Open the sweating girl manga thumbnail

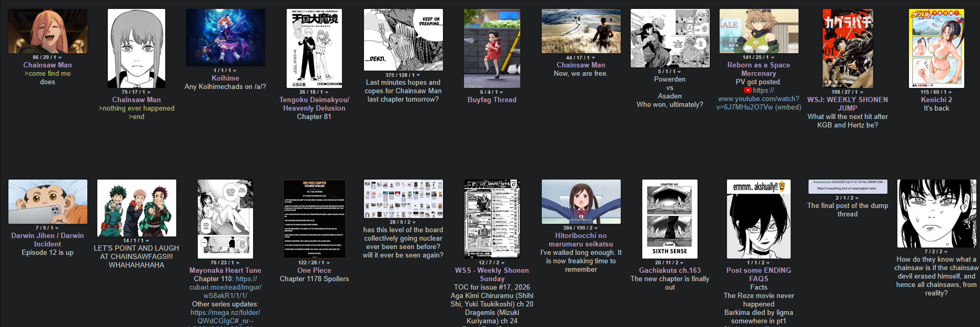[937, 214]
